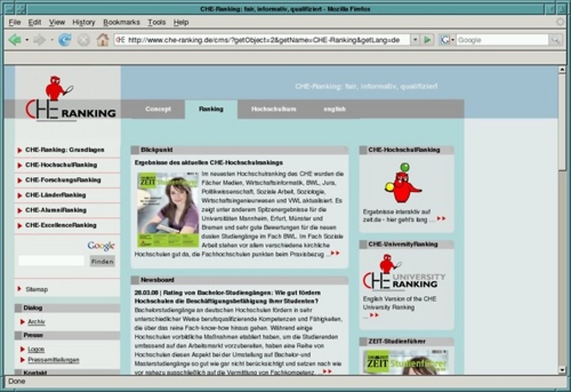
Task: Open the Forward history dropdown arrow
Action: click(51, 40)
